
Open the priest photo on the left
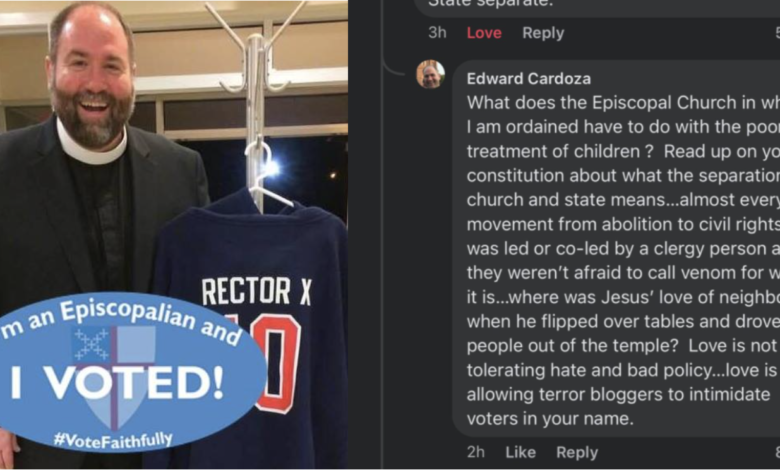174,234
